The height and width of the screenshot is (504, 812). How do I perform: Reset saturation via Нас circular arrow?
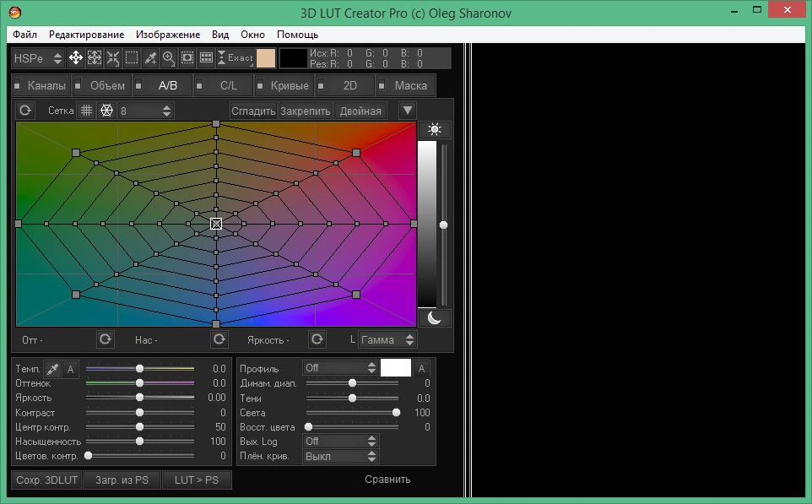pos(219,339)
